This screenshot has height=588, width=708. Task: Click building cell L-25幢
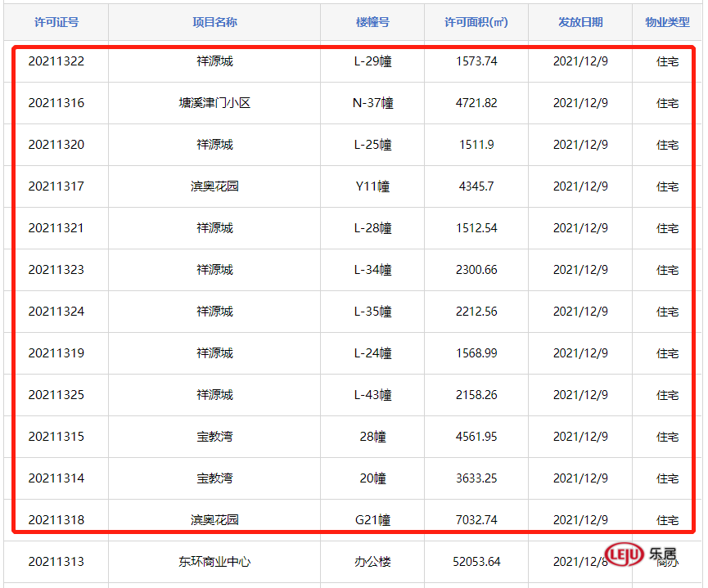(x=372, y=145)
